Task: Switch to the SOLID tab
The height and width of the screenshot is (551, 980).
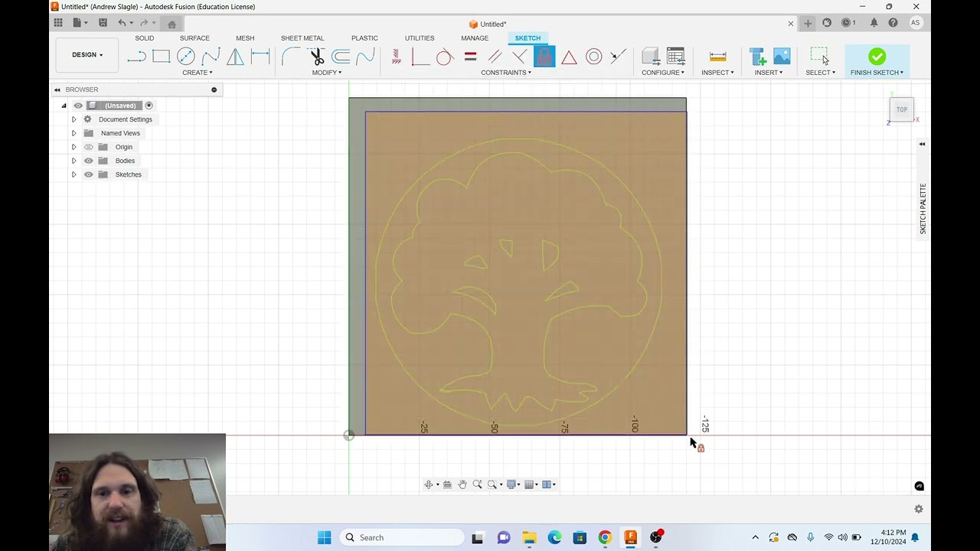Action: click(x=145, y=38)
